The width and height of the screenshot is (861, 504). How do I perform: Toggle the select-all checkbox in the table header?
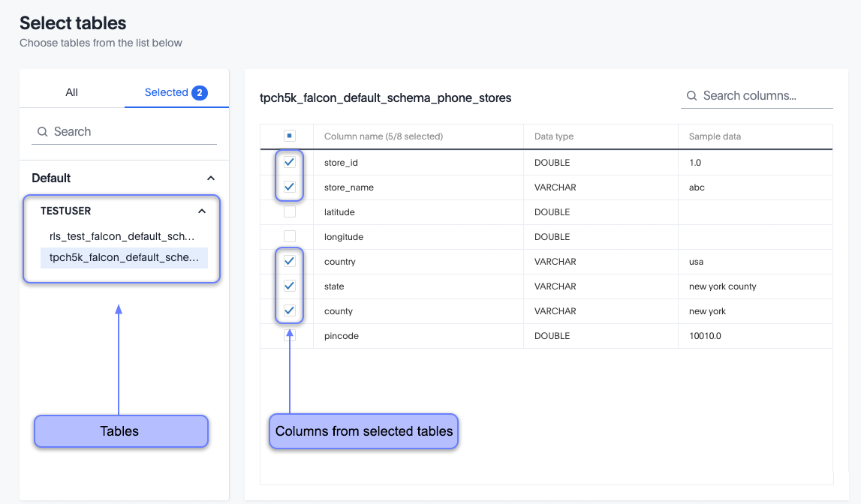(x=289, y=136)
